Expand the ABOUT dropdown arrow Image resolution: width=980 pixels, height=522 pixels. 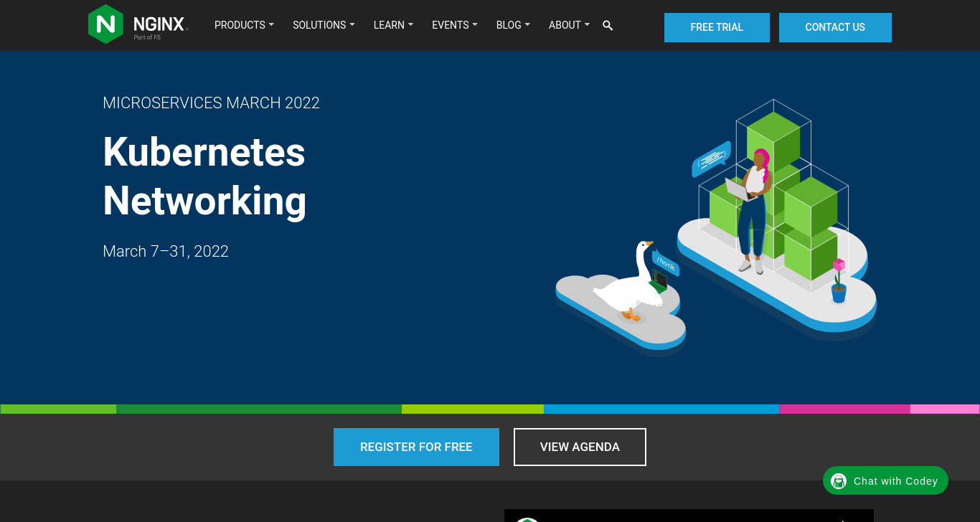[x=587, y=25]
